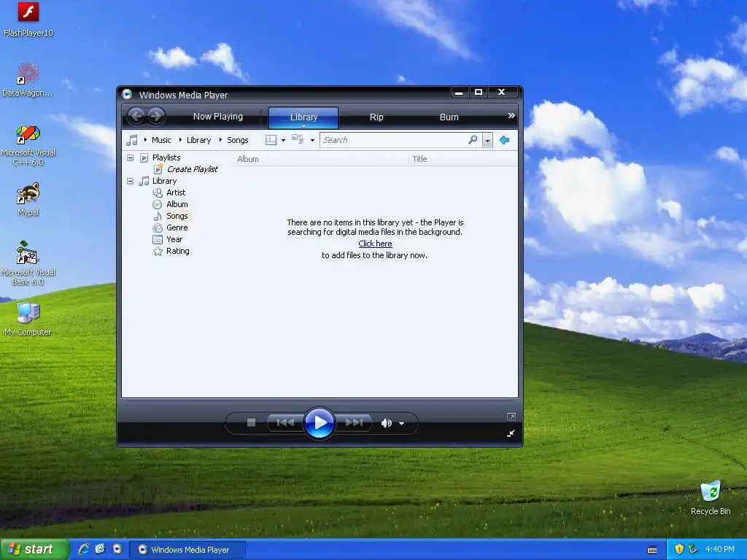747x560 pixels.
Task: Select Artist in the library tree
Action: 176,192
